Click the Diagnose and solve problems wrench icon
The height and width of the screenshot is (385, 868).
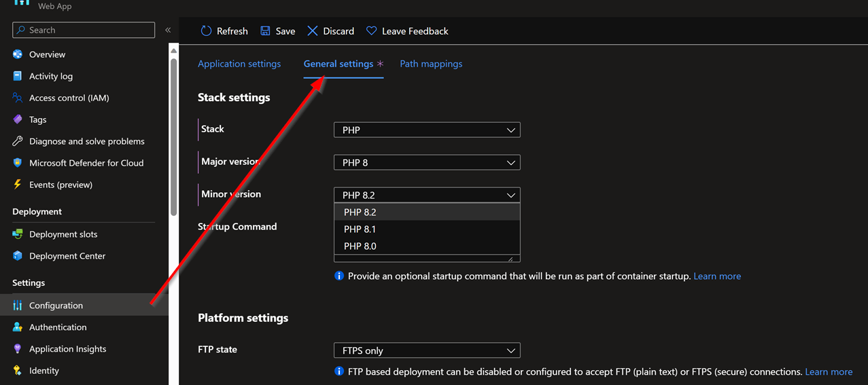pyautogui.click(x=18, y=141)
